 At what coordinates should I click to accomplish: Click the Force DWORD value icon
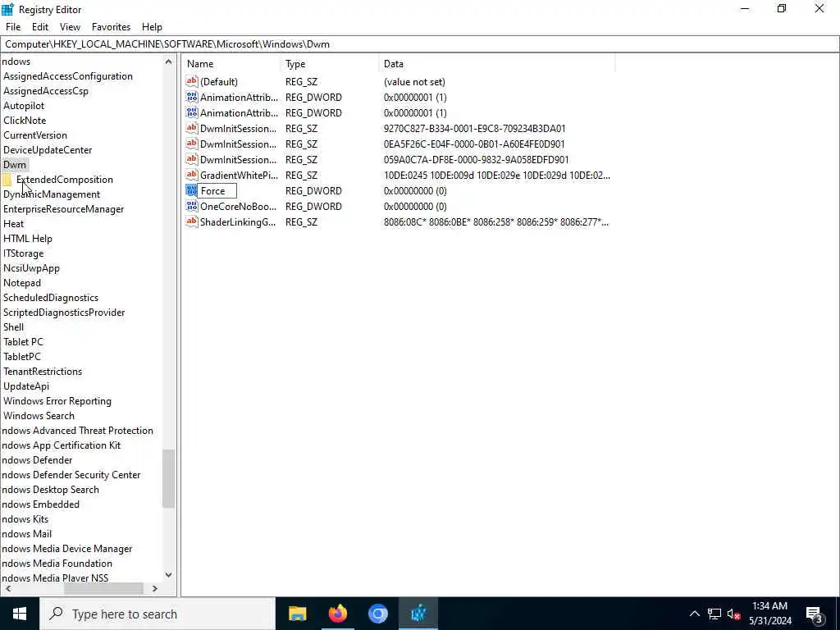(192, 190)
